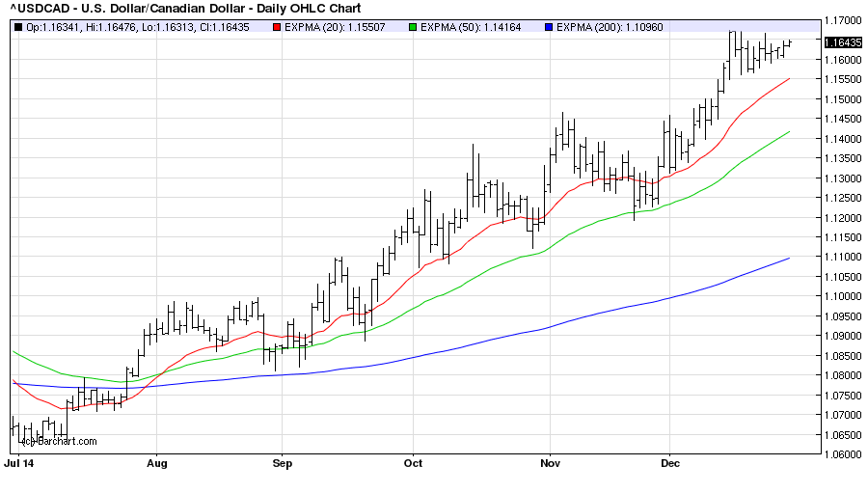Click the last price bar at chart's right end

pyautogui.click(x=790, y=42)
